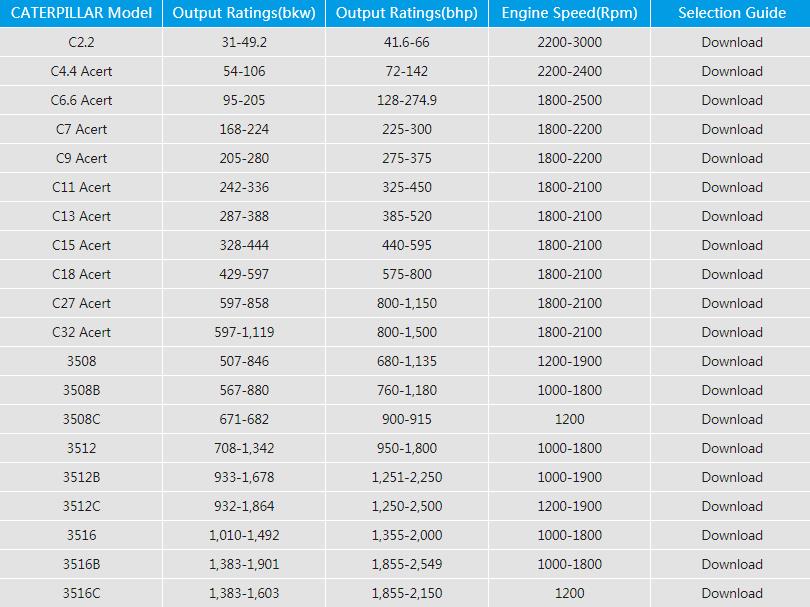
Task: Select the Selection Guide column header
Action: (731, 13)
